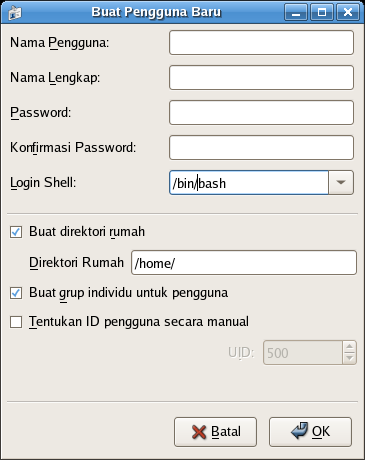Focus the Nama Lengkap text field
The width and height of the screenshot is (365, 460).
click(x=261, y=78)
